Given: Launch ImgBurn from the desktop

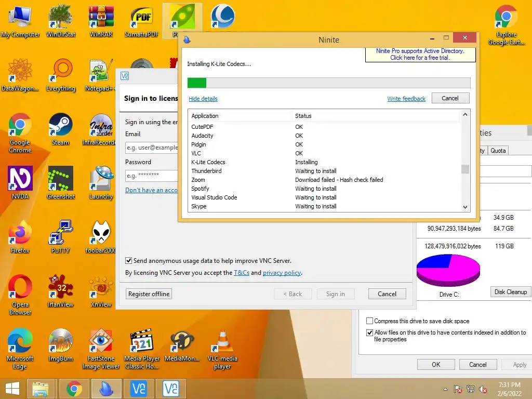Looking at the screenshot, I should point(60,345).
